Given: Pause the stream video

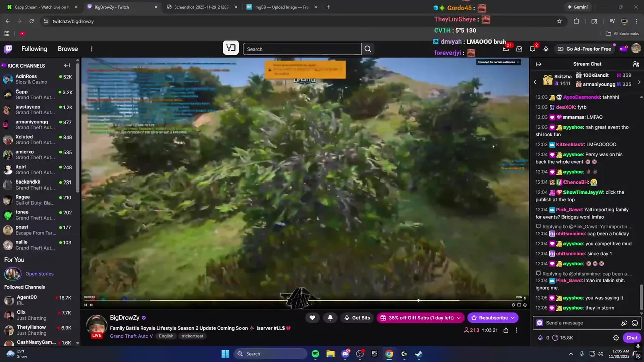Looking at the screenshot, I should coord(85,305).
